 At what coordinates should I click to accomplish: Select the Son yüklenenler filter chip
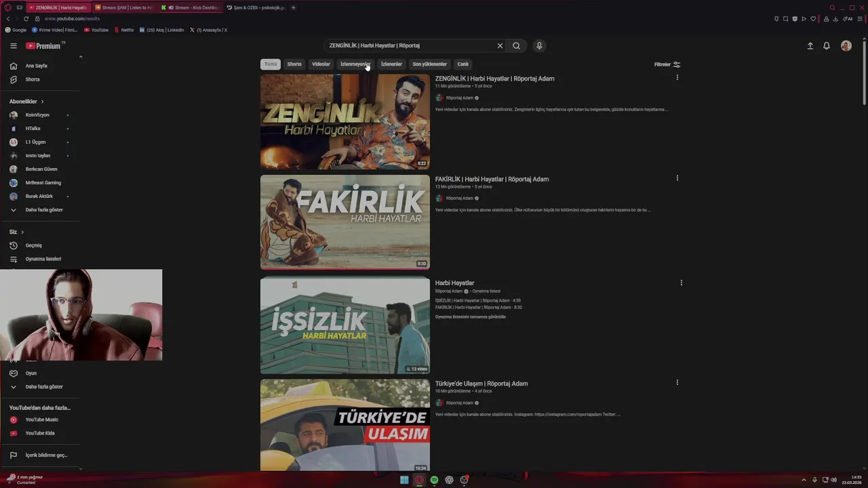coord(430,64)
